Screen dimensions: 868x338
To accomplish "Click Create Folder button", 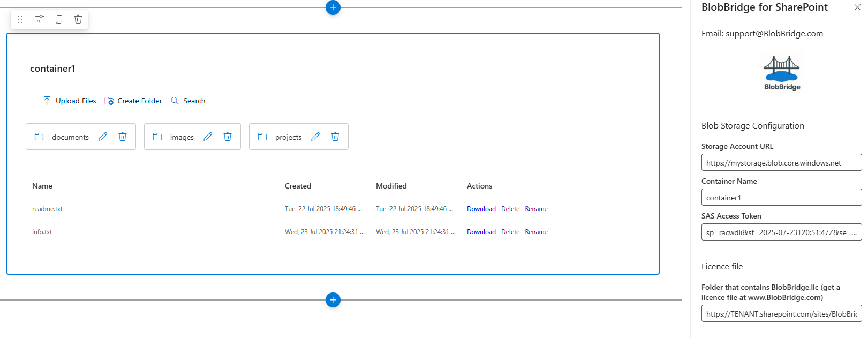I will (133, 101).
